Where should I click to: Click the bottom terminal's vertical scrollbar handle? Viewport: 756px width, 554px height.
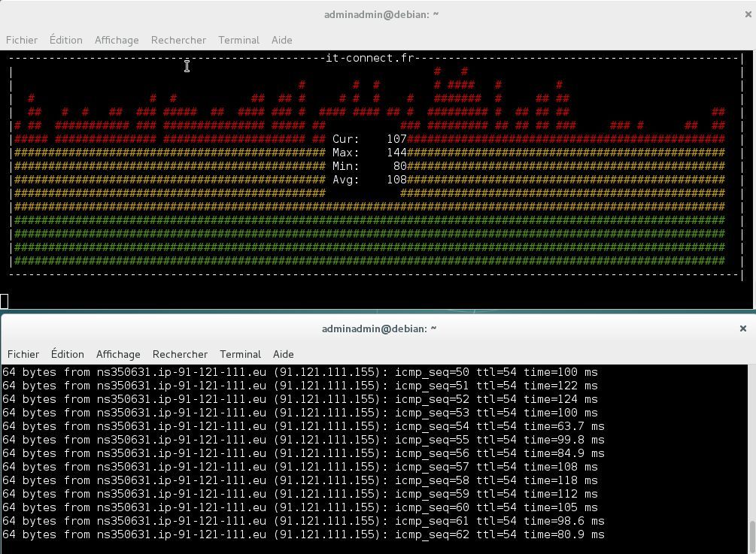click(751, 537)
